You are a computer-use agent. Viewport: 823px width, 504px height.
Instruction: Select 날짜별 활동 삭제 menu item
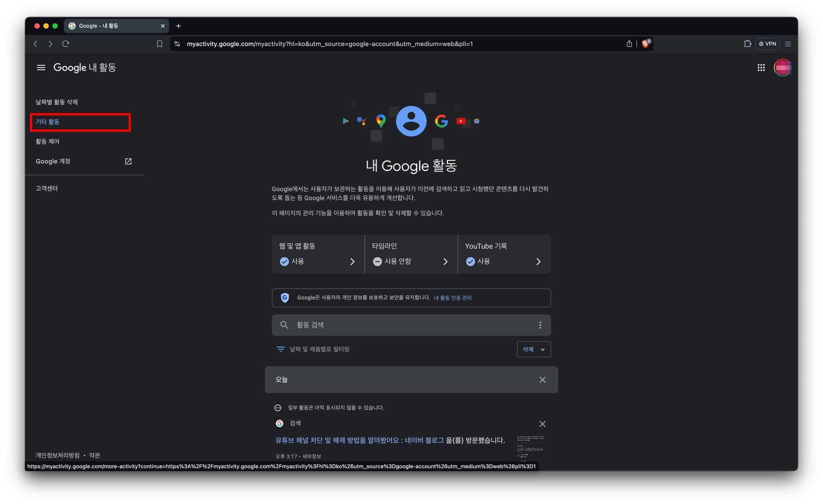point(56,101)
